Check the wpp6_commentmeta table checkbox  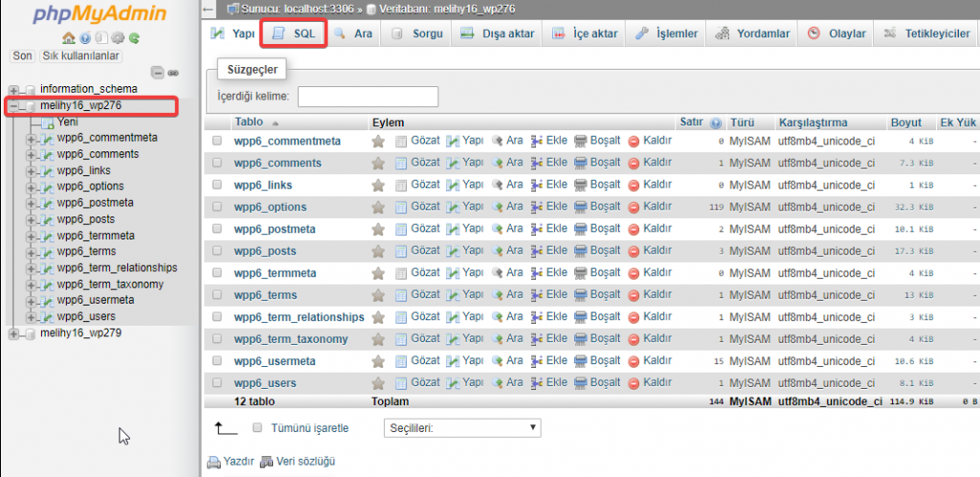[217, 141]
